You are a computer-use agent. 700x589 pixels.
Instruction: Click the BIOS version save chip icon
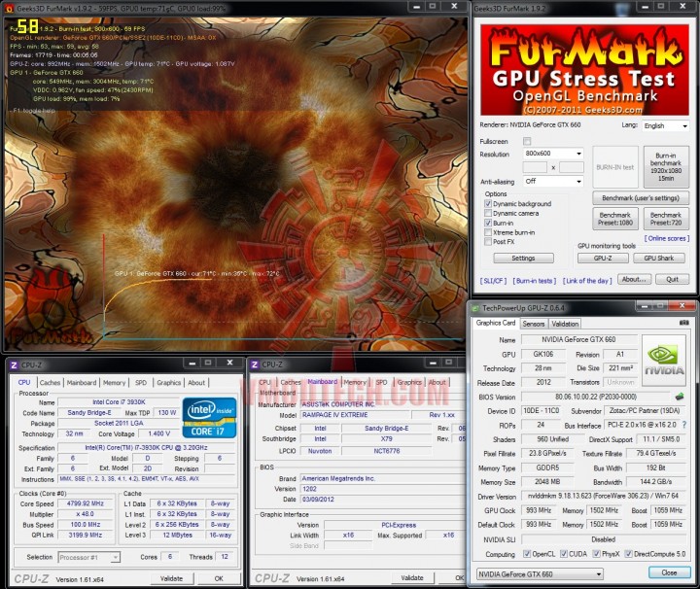680,396
